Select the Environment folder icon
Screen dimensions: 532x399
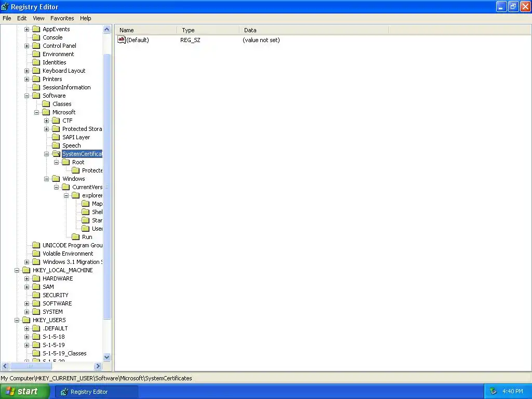pos(36,54)
